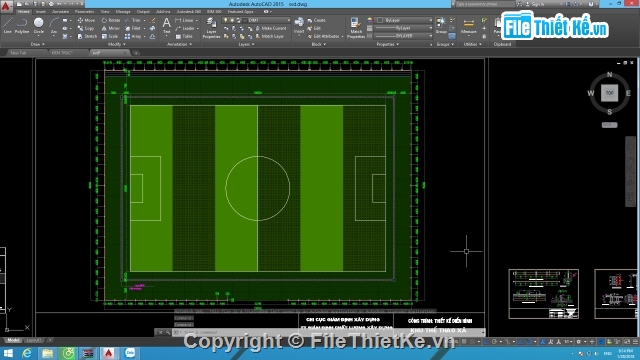The width and height of the screenshot is (640, 360).
Task: Click TOP face on the ViewCube
Action: coord(609,93)
